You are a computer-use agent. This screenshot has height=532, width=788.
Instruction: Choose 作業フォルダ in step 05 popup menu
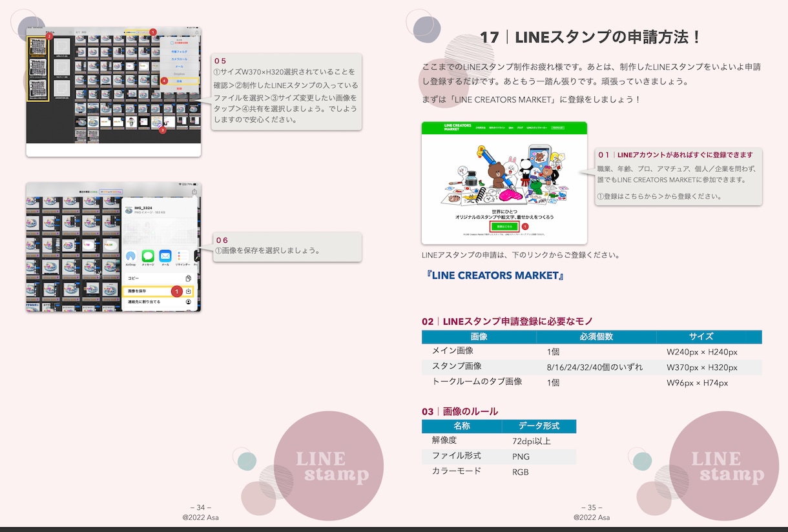[180, 50]
